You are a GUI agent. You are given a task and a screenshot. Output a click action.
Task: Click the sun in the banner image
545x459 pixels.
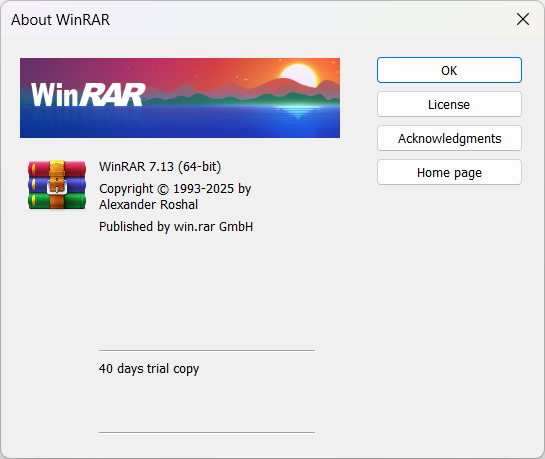(299, 76)
